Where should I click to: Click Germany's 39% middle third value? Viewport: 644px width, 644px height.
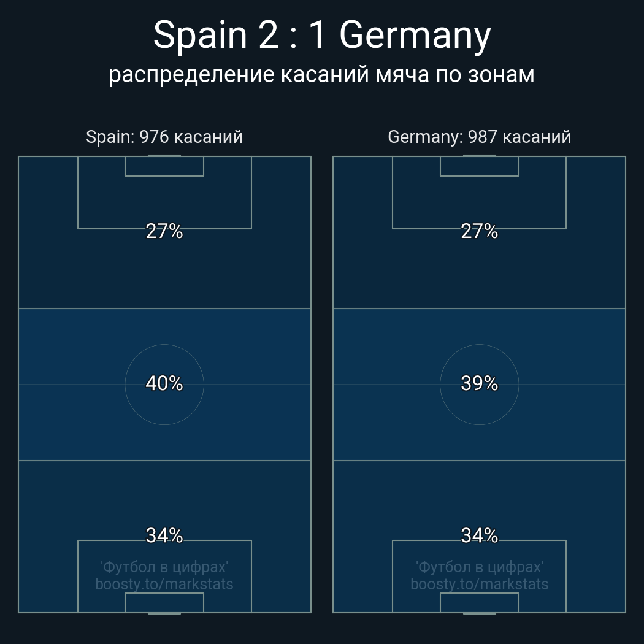479,383
